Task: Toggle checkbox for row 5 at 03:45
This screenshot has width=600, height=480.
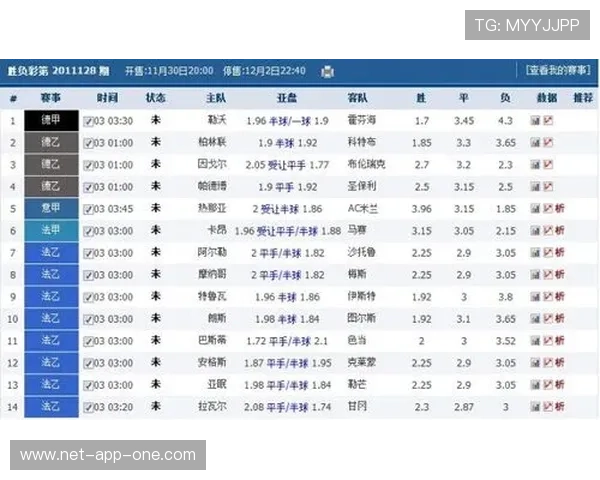Action: (x=88, y=209)
